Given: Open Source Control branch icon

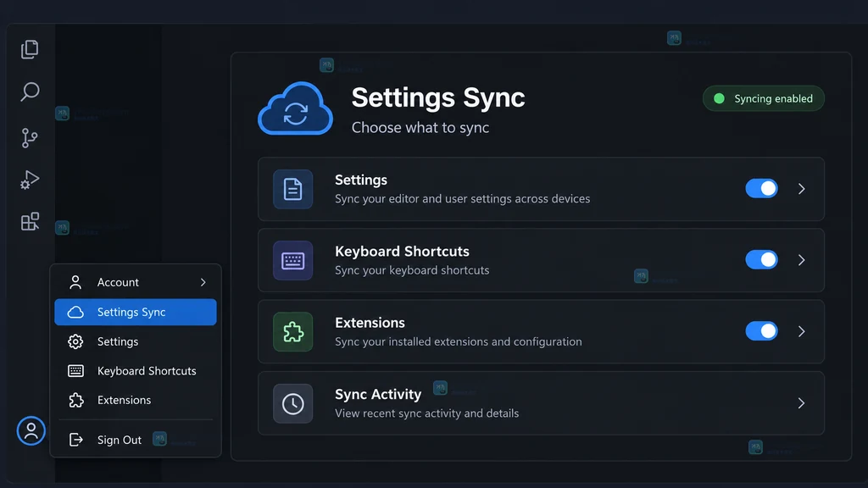Looking at the screenshot, I should pos(30,138).
